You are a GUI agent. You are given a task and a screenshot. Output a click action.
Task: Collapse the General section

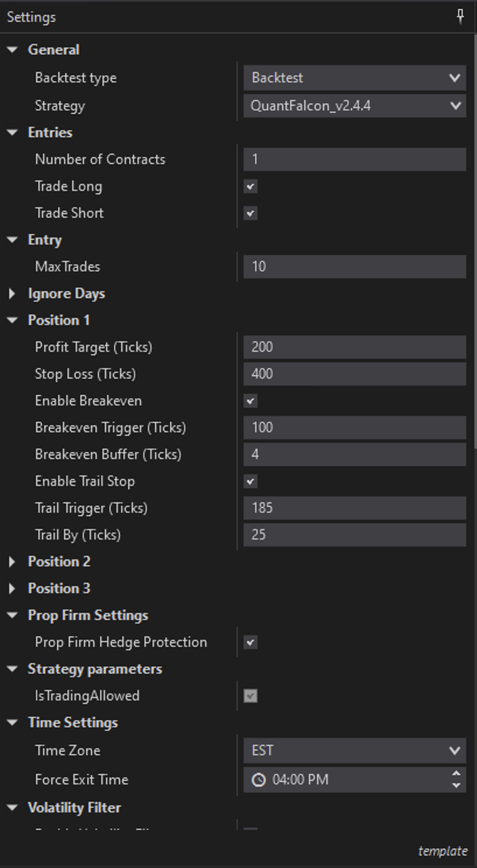pyautogui.click(x=12, y=50)
